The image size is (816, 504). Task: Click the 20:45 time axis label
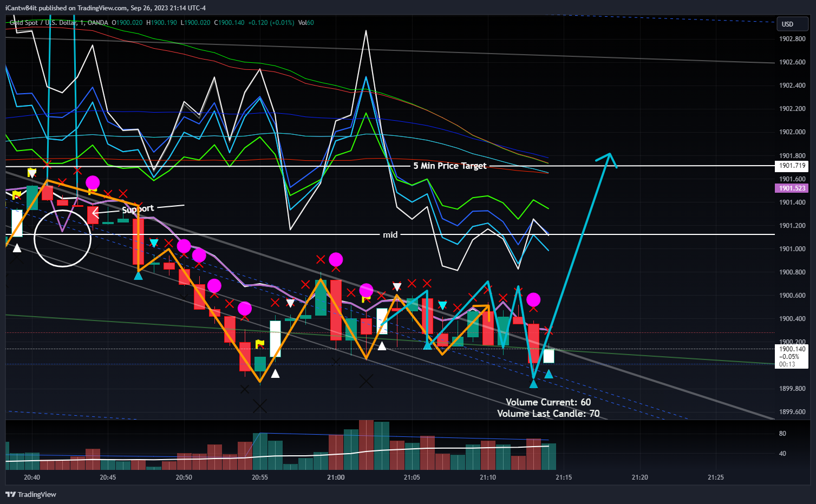click(x=108, y=477)
